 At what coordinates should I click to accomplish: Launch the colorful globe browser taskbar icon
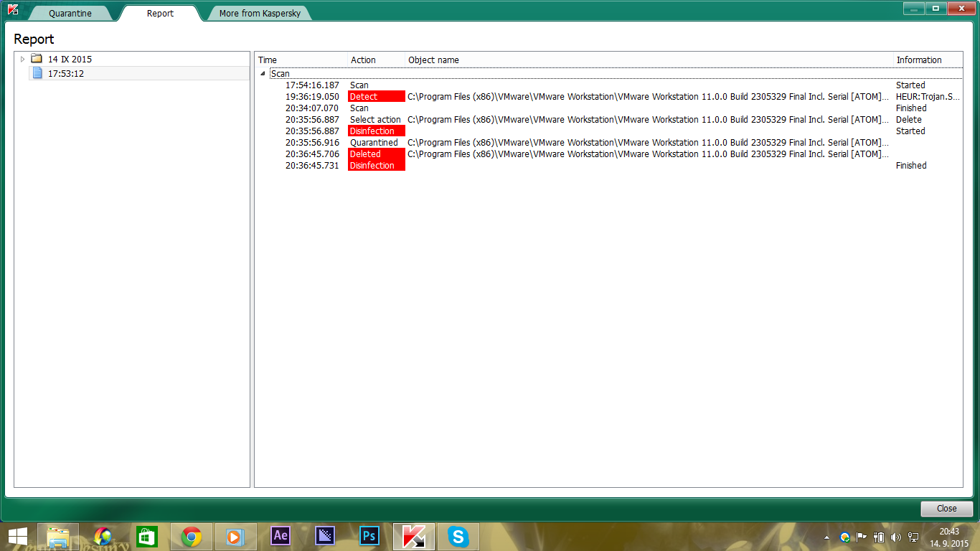tap(103, 536)
